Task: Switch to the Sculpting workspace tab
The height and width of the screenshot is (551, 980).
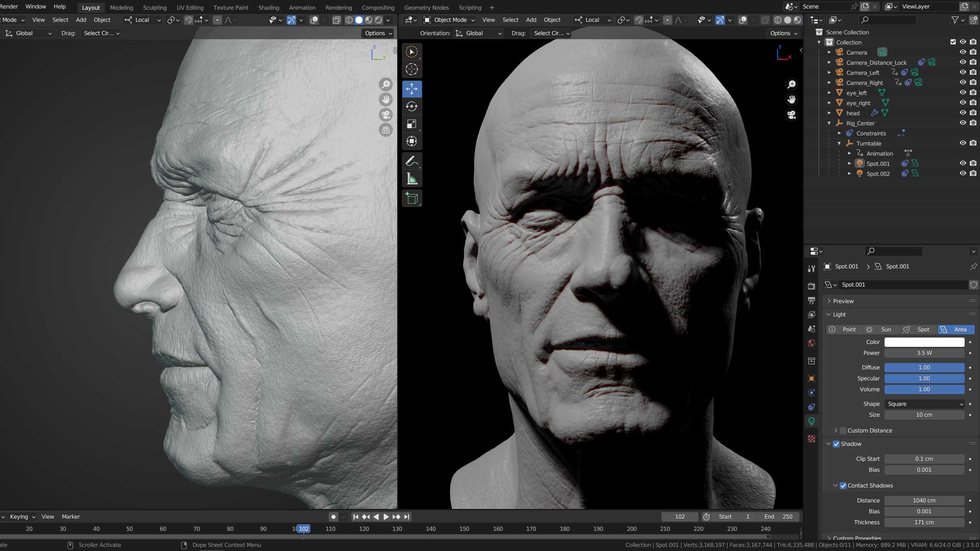Action: click(x=155, y=8)
